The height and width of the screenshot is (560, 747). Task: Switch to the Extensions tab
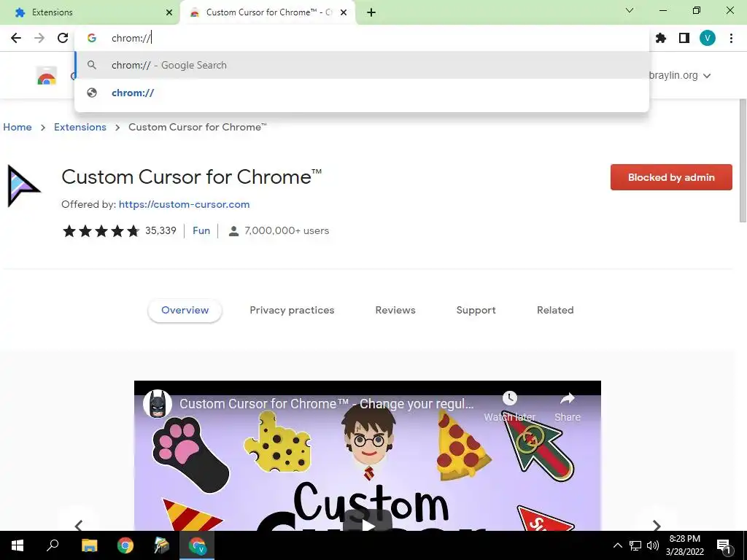click(x=90, y=12)
